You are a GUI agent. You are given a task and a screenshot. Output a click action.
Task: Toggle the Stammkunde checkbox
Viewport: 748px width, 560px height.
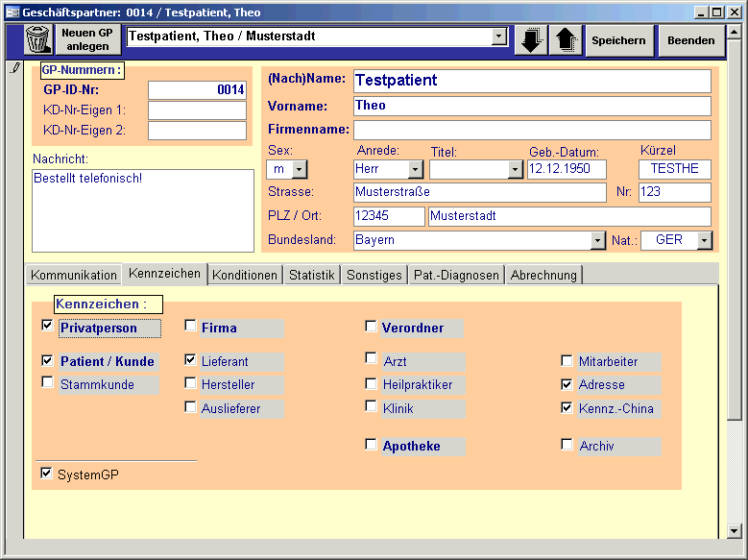pyautogui.click(x=47, y=382)
